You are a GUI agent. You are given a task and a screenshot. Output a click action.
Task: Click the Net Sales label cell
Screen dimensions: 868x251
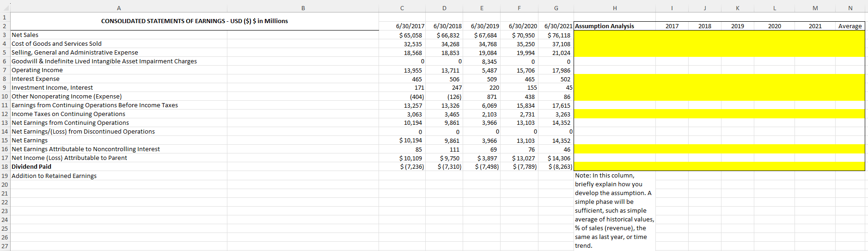point(119,35)
